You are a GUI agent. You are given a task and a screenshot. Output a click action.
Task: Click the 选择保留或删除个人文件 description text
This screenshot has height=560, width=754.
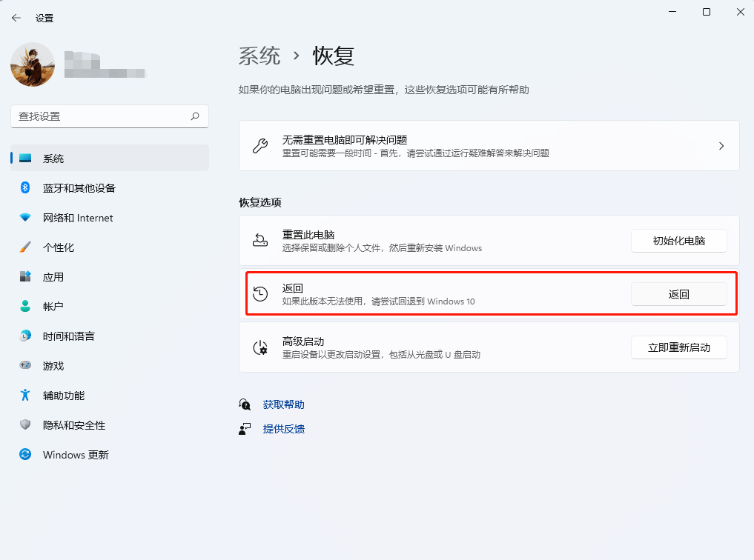383,248
